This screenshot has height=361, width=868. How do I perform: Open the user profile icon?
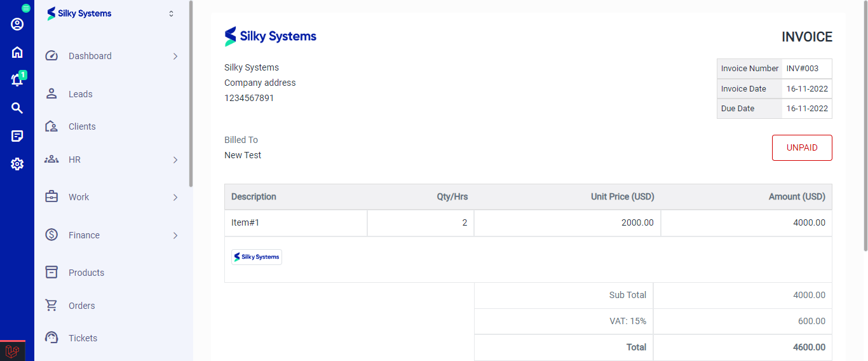click(17, 24)
